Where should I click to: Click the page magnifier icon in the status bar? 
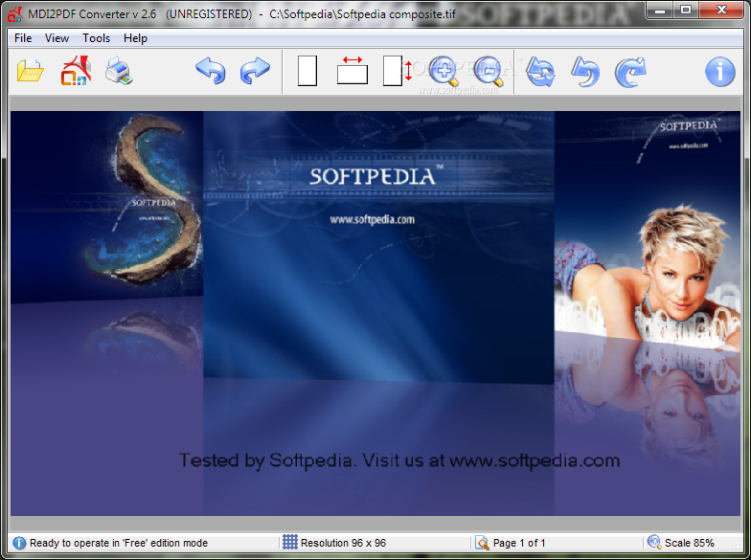point(482,542)
